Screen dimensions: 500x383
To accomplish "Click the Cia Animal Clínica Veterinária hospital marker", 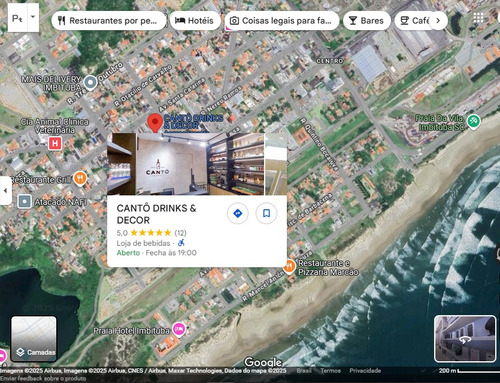I will 55,144.
